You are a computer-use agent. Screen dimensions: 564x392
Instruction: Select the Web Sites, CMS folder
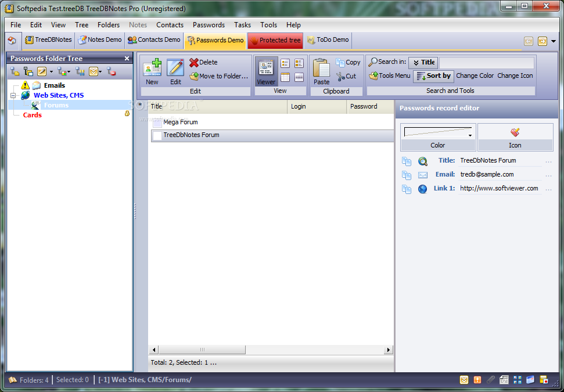click(x=59, y=95)
